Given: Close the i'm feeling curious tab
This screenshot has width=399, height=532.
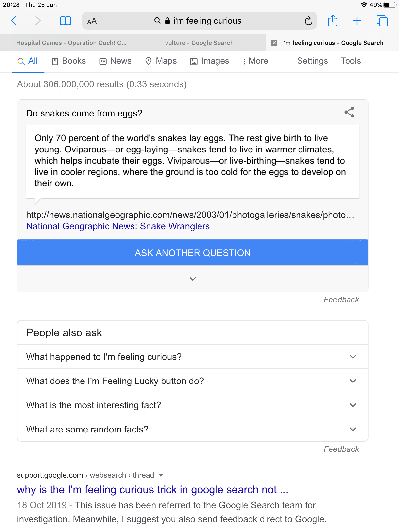Looking at the screenshot, I should pyautogui.click(x=274, y=43).
